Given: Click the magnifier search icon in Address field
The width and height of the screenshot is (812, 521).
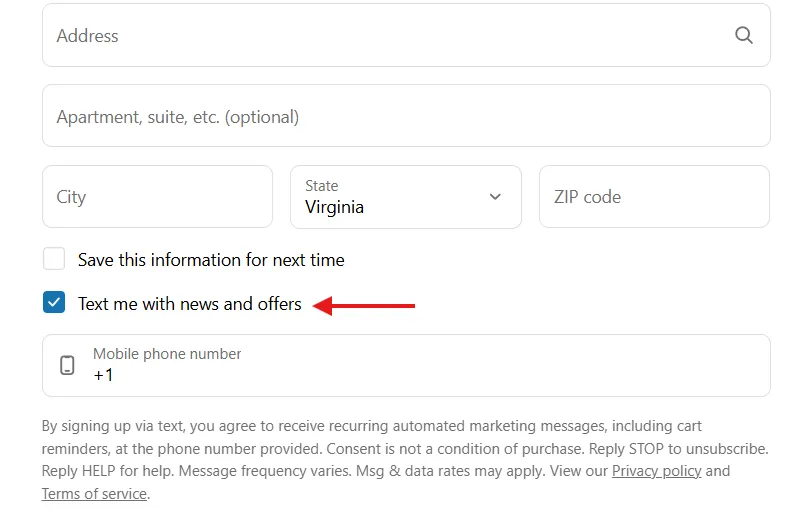Looking at the screenshot, I should coord(744,35).
